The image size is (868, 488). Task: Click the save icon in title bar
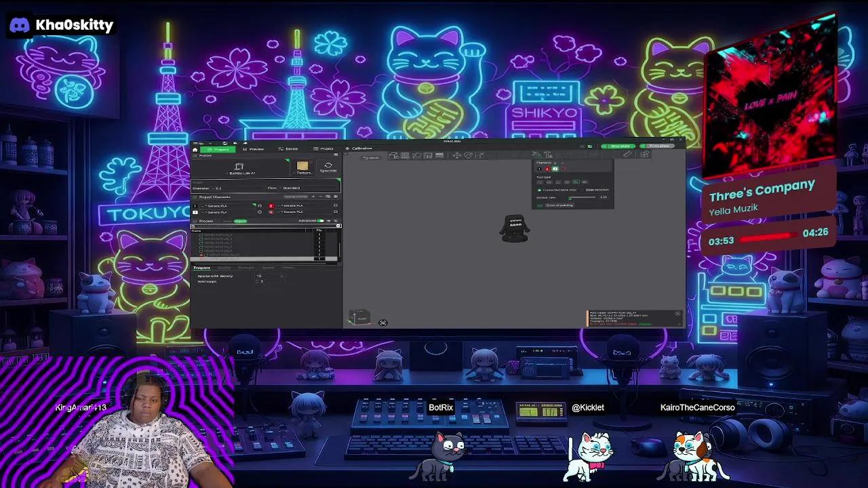tap(224, 143)
